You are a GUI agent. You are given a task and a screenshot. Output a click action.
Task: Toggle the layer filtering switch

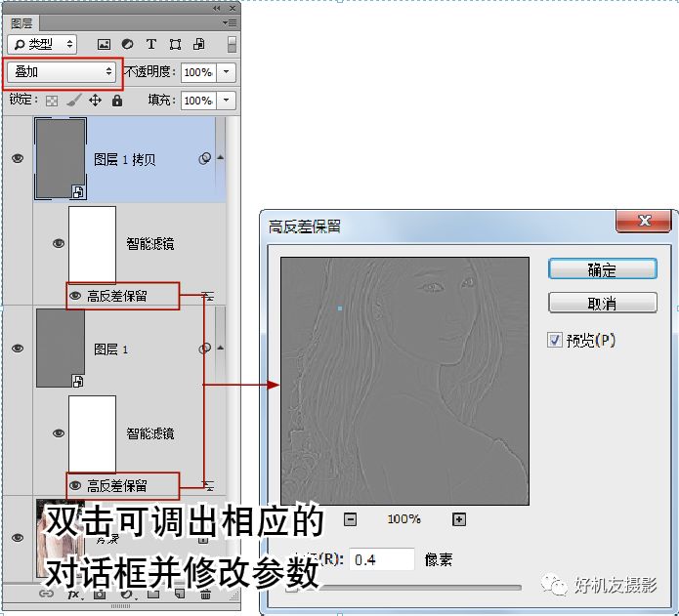point(232,44)
